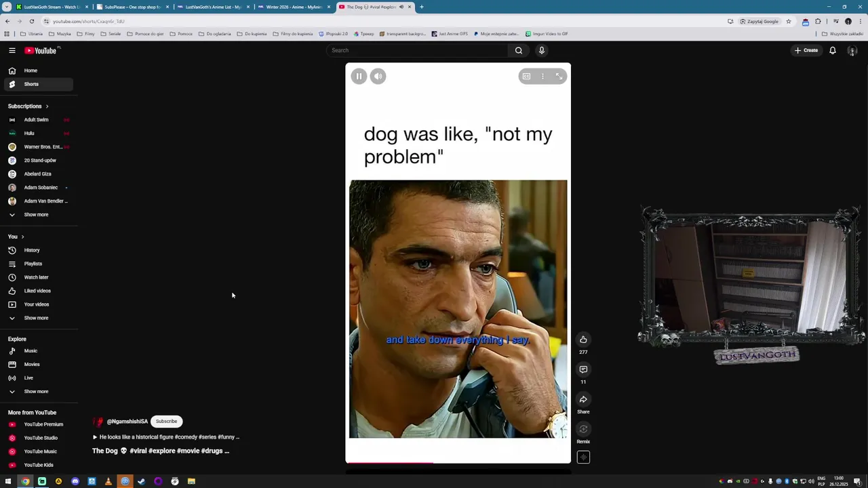Open Music under Explore
The image size is (868, 488).
coord(38,350)
